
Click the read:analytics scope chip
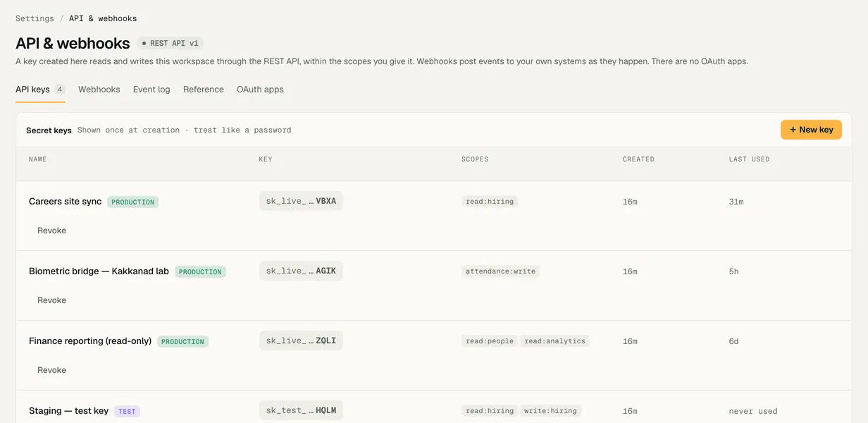pos(555,341)
